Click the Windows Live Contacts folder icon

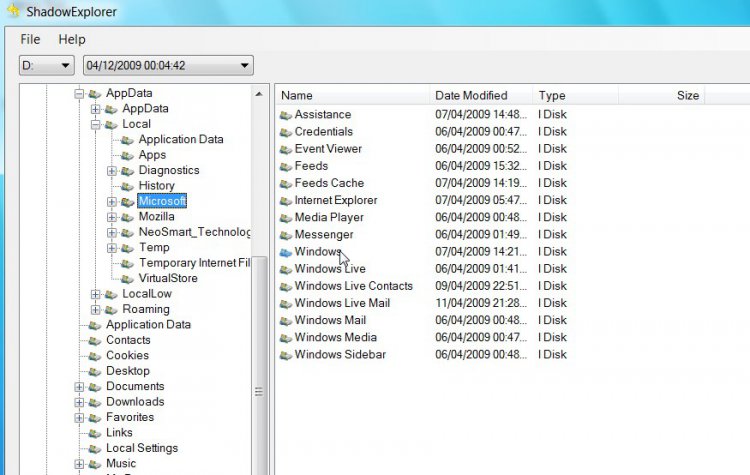click(x=286, y=287)
